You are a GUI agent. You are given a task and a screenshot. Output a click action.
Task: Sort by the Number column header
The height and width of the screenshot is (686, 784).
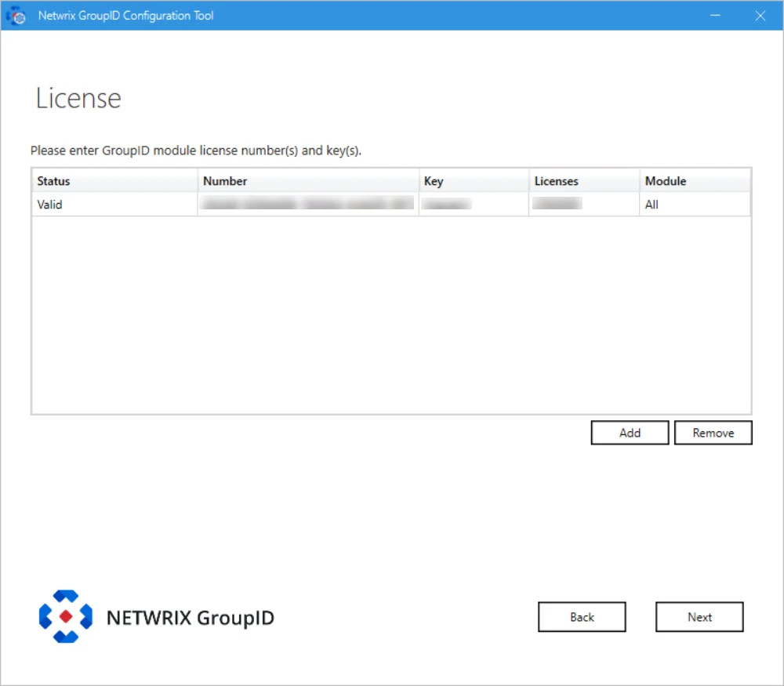pyautogui.click(x=308, y=180)
